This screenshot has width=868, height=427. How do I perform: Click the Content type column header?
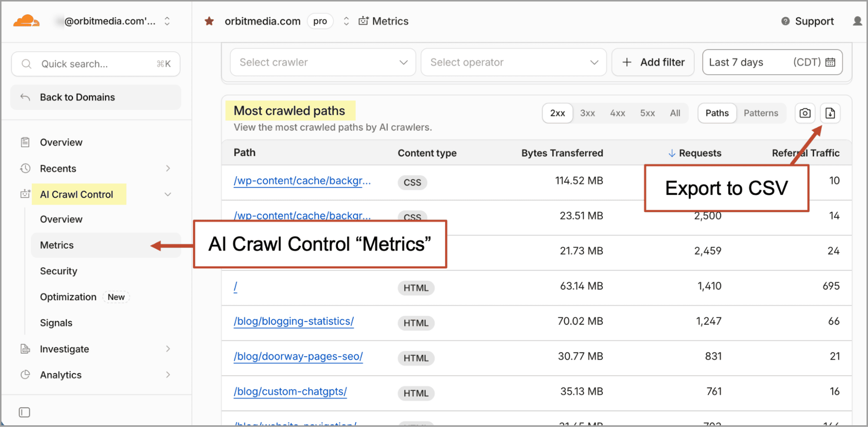coord(427,153)
